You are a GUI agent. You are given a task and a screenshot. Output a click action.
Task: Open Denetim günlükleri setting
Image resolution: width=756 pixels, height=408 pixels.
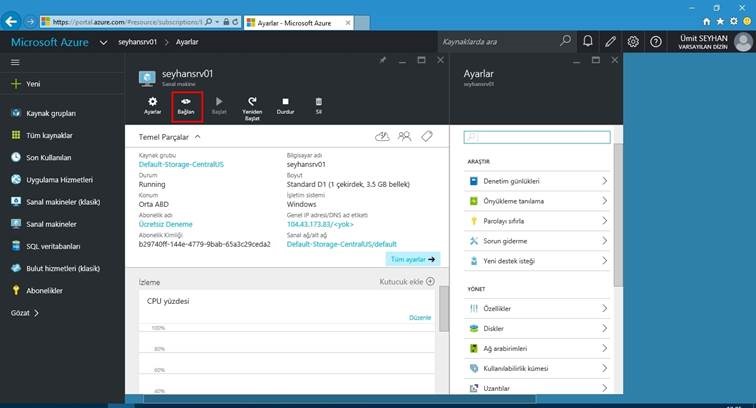tap(537, 181)
